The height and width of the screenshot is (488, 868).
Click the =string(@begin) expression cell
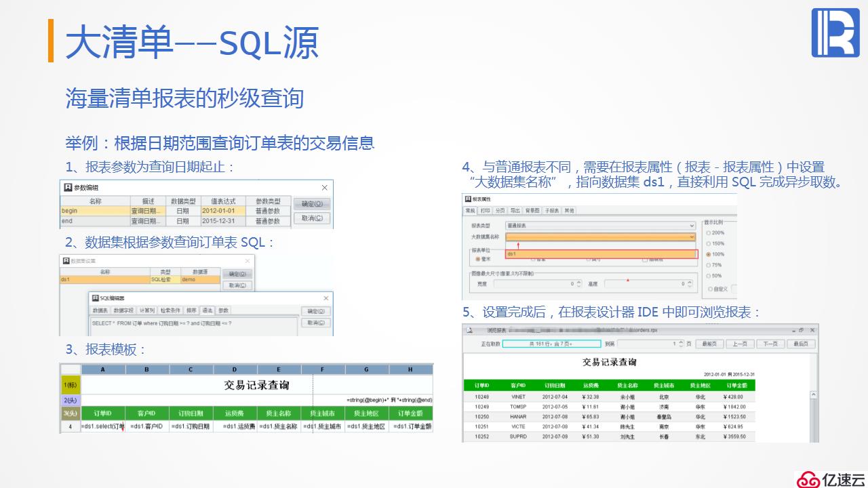pyautogui.click(x=389, y=401)
